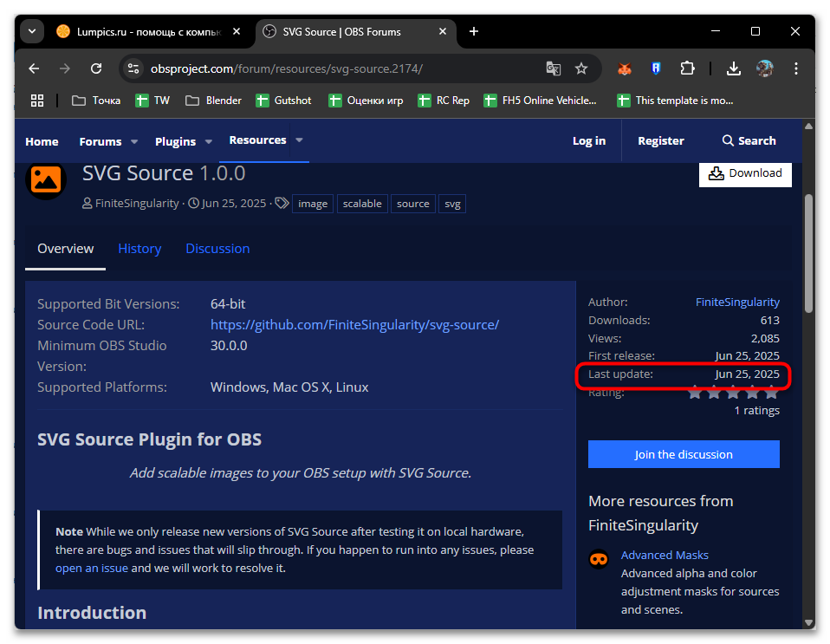This screenshot has width=830, height=644.
Task: Click the Join the discussion button
Action: tap(684, 454)
